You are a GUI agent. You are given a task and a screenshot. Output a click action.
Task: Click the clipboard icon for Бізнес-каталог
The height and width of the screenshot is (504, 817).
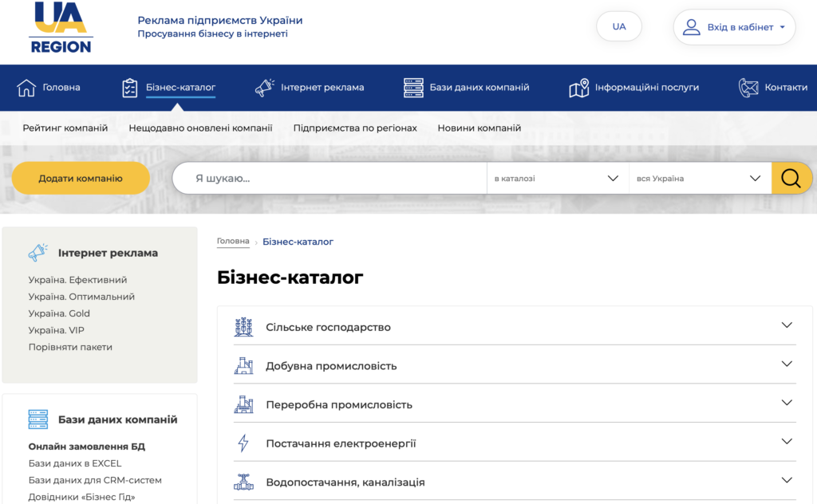tap(129, 88)
